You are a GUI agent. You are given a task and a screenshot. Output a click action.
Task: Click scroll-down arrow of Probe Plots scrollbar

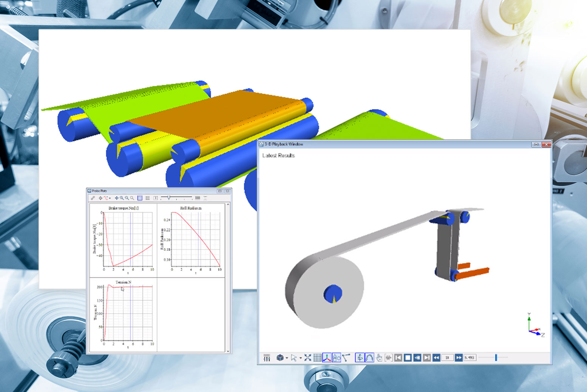[x=228, y=351]
